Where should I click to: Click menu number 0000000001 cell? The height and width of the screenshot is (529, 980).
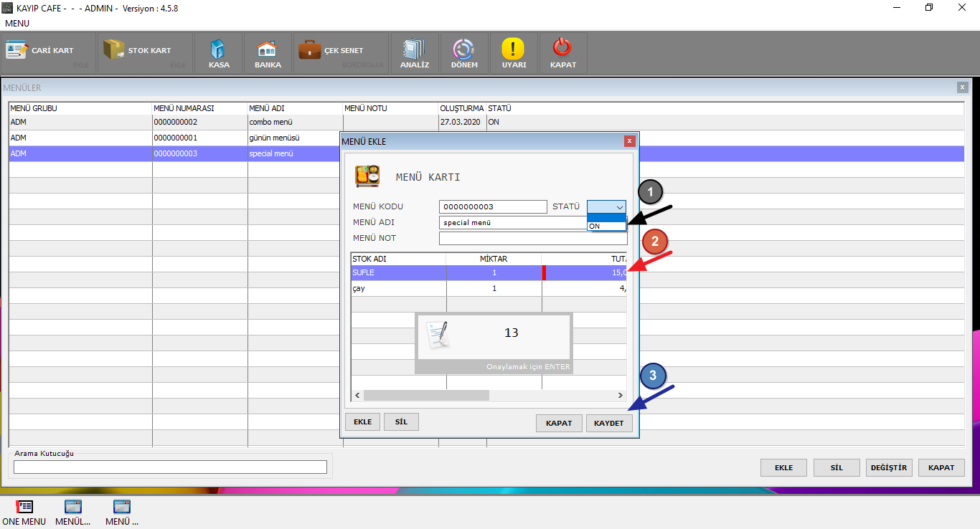pyautogui.click(x=200, y=138)
